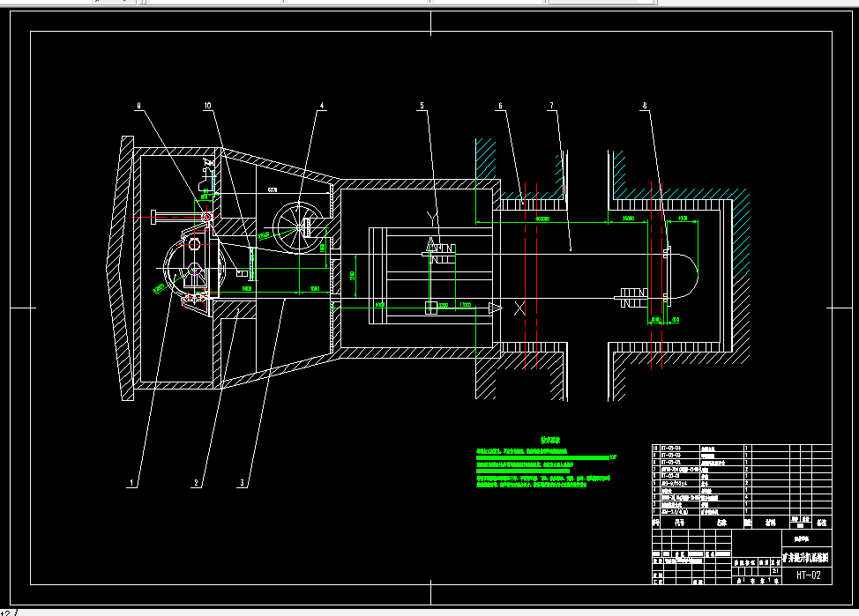The height and width of the screenshot is (616, 859).
Task: Pick callout number 5 label
Action: point(422,106)
